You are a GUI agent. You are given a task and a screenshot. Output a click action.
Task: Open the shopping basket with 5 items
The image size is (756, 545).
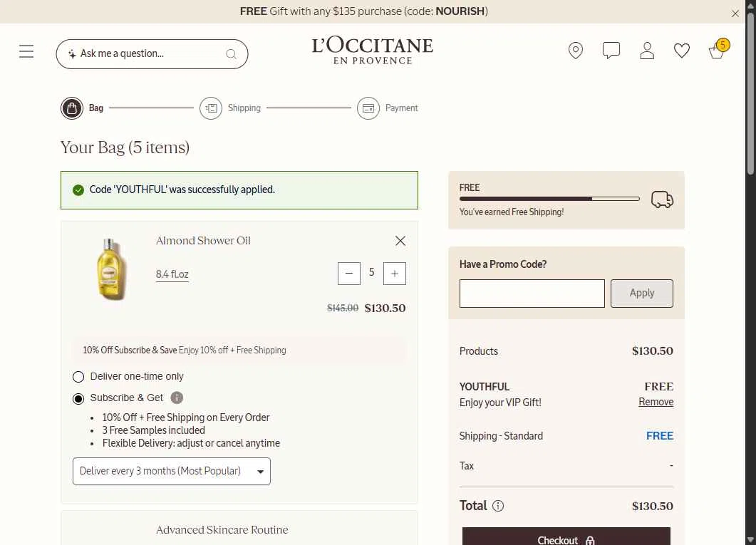coord(718,49)
